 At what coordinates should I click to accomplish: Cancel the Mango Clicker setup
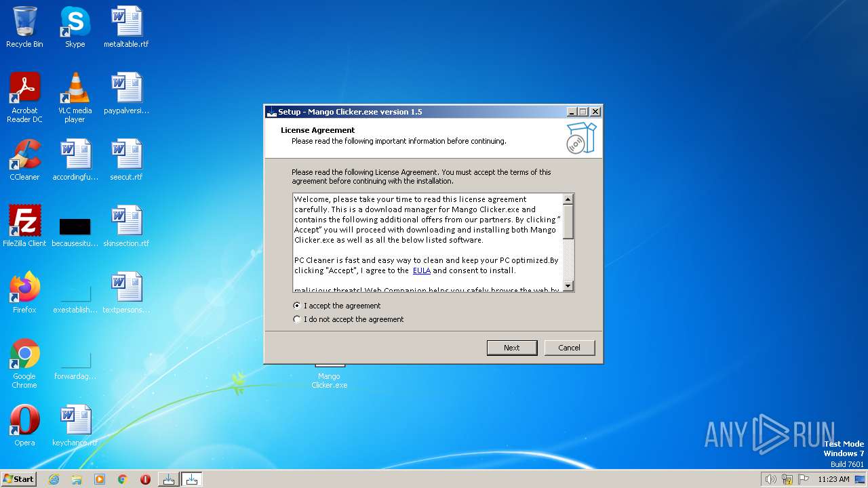coord(570,348)
